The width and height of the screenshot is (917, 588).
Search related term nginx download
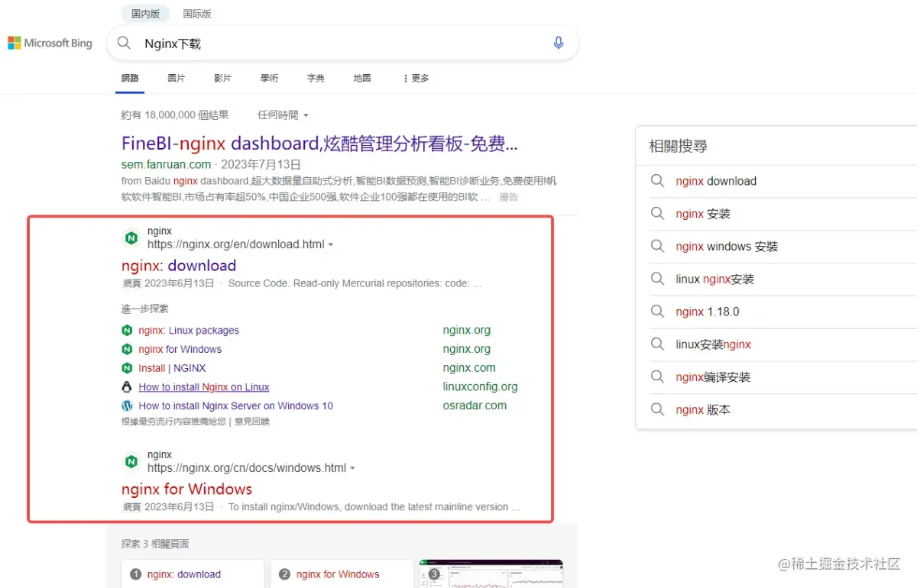pyautogui.click(x=716, y=181)
